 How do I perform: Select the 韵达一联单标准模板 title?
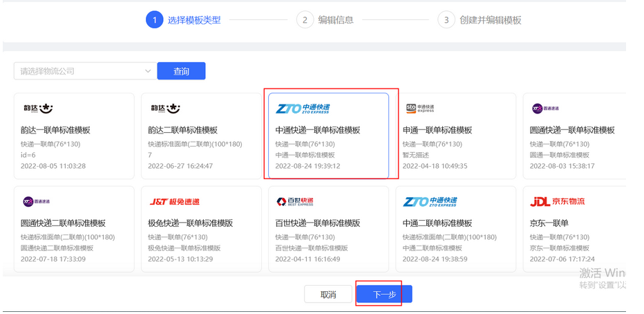[x=55, y=130]
